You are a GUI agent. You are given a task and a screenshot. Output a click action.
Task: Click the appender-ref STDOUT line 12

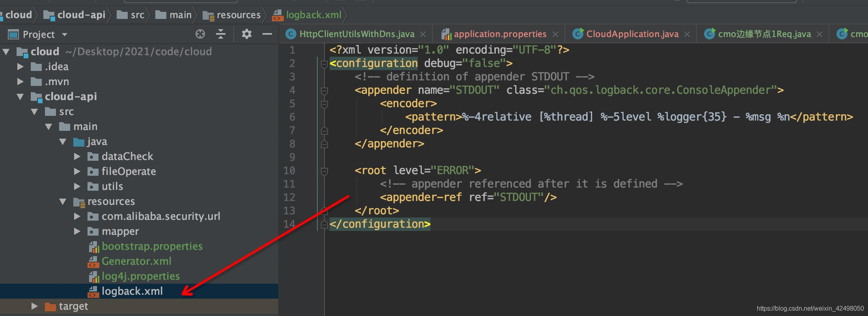468,197
